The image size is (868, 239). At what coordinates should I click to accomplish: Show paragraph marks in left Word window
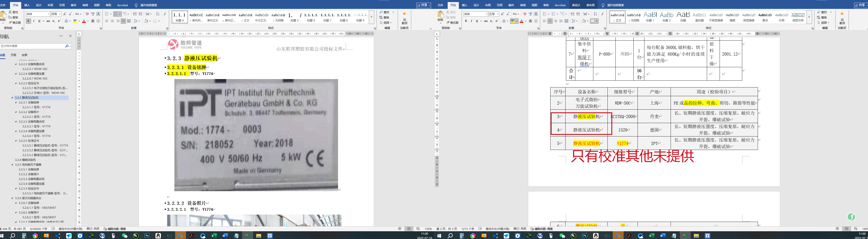(165, 14)
